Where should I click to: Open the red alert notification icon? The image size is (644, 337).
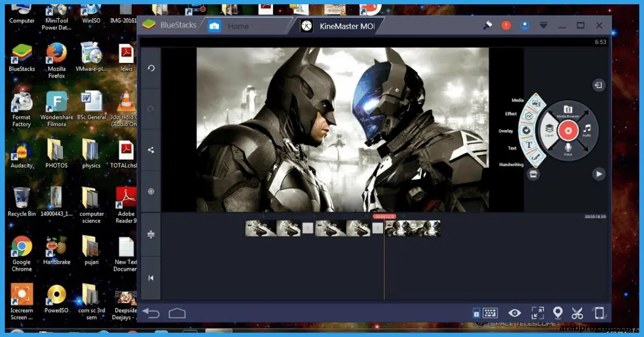tap(507, 25)
